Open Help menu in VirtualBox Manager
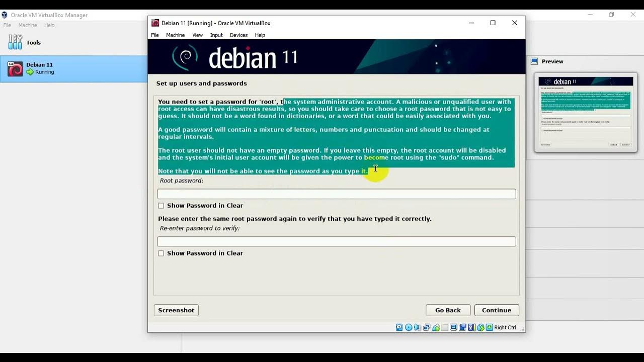644x362 pixels. (x=49, y=25)
